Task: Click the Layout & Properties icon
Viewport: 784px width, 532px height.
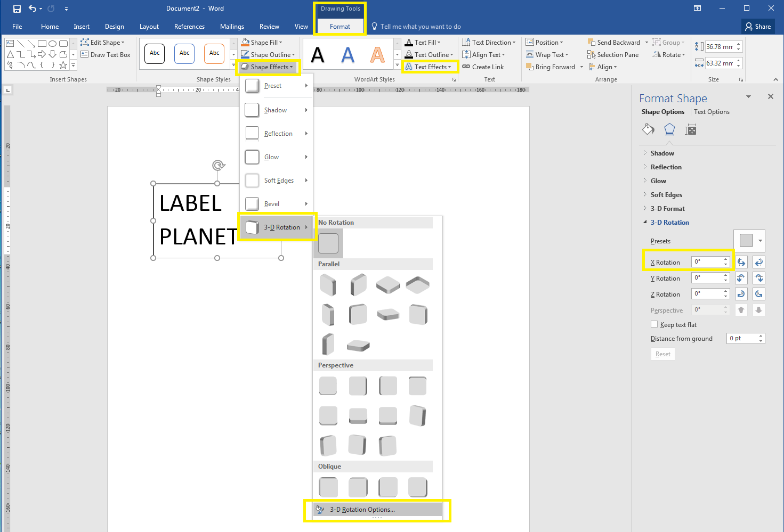Action: tap(691, 129)
